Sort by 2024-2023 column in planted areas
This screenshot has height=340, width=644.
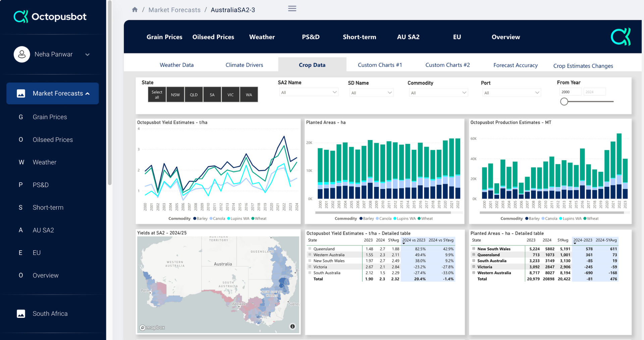(583, 240)
